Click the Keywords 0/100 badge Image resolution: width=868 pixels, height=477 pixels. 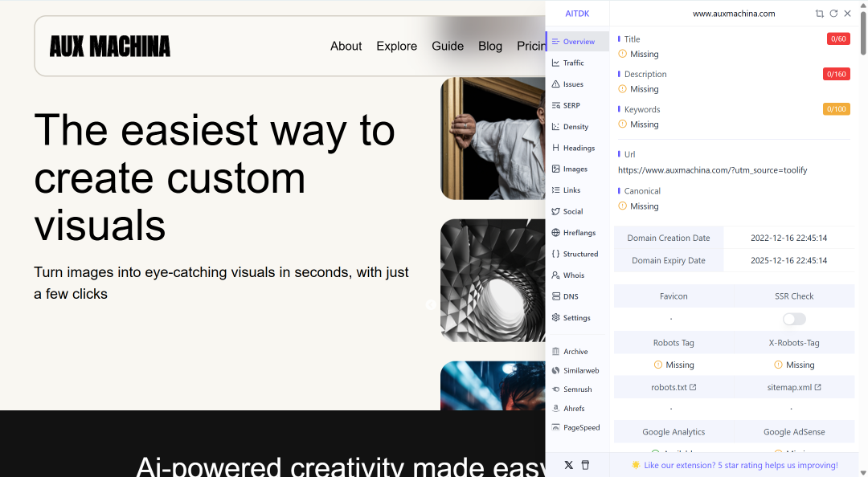pyautogui.click(x=837, y=109)
